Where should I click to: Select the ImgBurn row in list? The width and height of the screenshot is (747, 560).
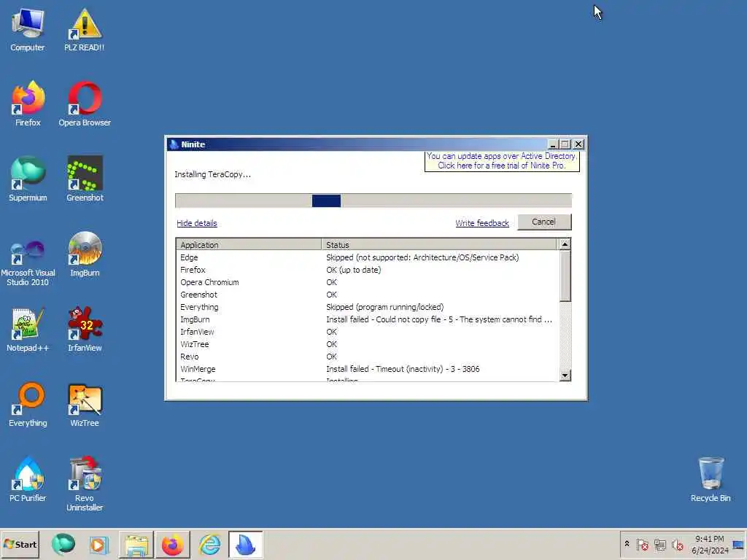point(368,319)
